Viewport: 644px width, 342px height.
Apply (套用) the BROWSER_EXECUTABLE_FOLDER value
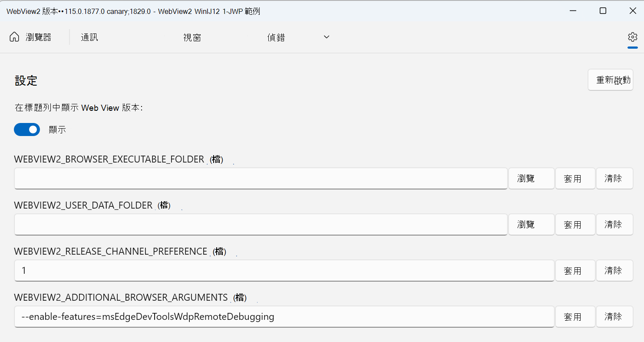coord(575,179)
